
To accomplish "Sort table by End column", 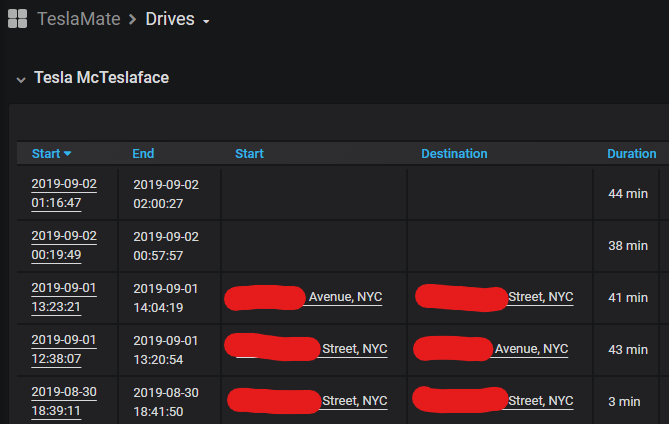I will tap(143, 154).
